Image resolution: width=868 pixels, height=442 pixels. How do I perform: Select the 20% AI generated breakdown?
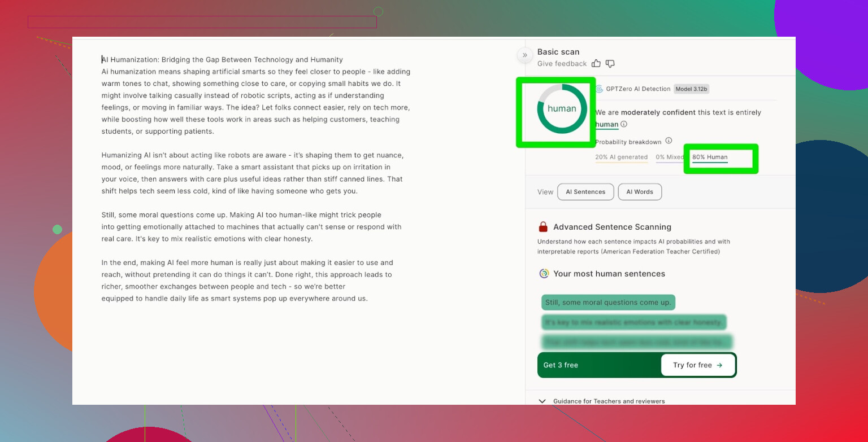(621, 157)
